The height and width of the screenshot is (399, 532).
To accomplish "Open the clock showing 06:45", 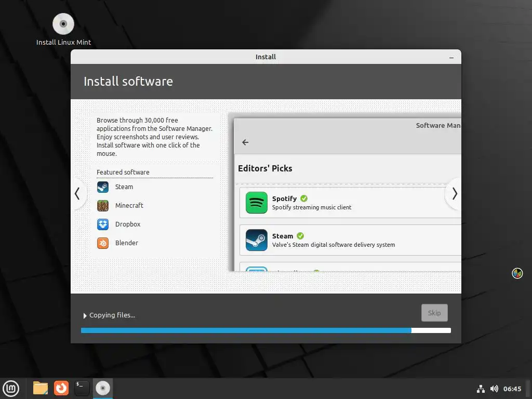I will [512, 389].
